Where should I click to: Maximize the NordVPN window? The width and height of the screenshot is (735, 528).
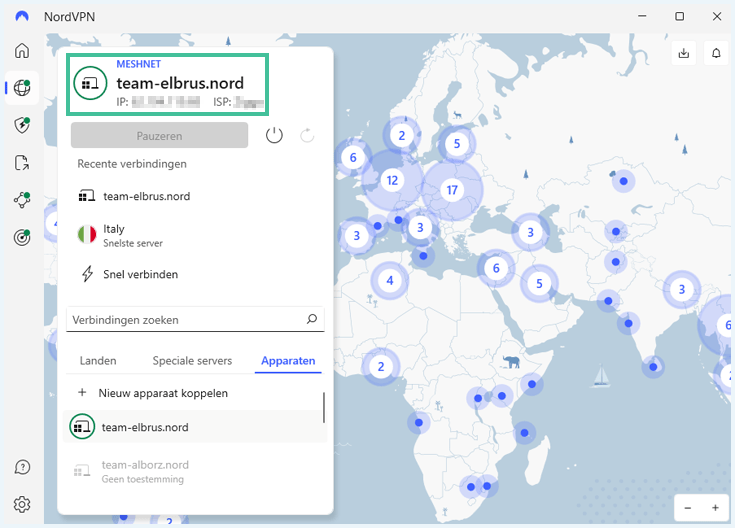pos(679,16)
